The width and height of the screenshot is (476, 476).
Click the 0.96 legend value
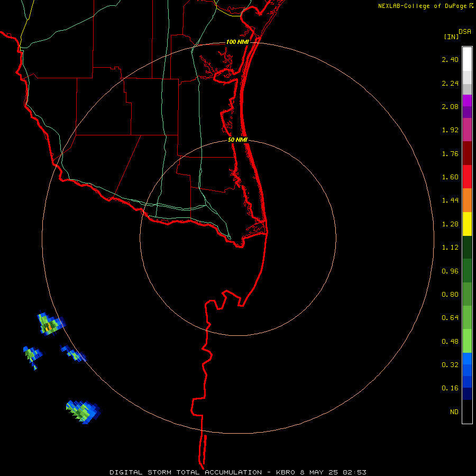(450, 271)
